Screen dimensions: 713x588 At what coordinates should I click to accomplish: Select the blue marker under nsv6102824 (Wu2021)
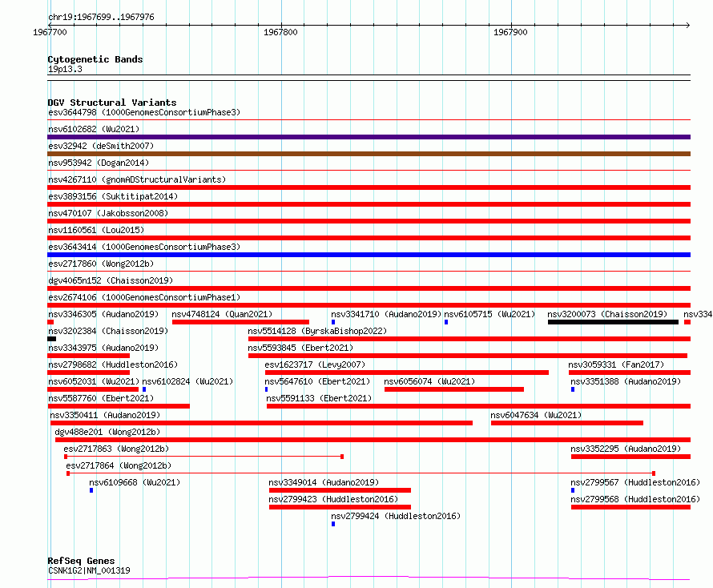[x=144, y=389]
